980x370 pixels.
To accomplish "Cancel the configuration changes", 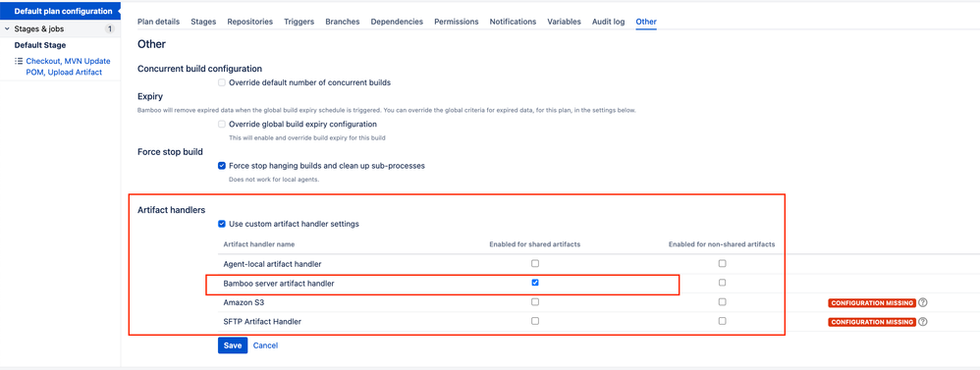I will [266, 345].
